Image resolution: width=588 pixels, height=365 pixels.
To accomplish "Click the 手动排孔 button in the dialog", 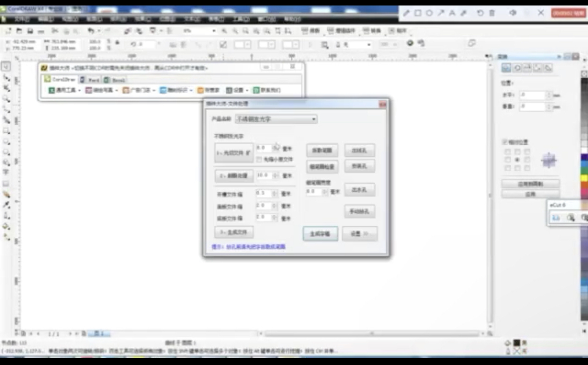I will pos(359,211).
